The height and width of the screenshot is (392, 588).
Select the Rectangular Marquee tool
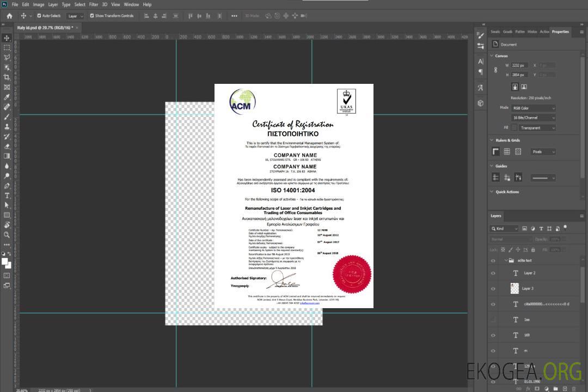pos(7,47)
